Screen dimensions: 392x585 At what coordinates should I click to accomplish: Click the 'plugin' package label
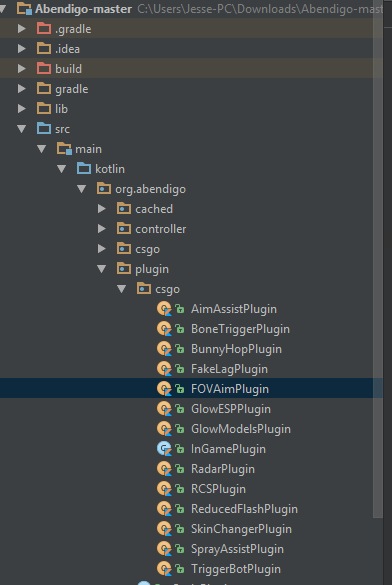pos(152,269)
